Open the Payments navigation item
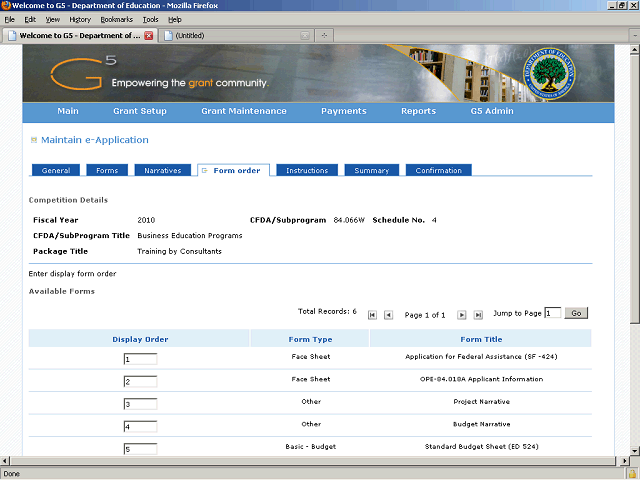Image resolution: width=640 pixels, height=480 pixels. (x=344, y=111)
